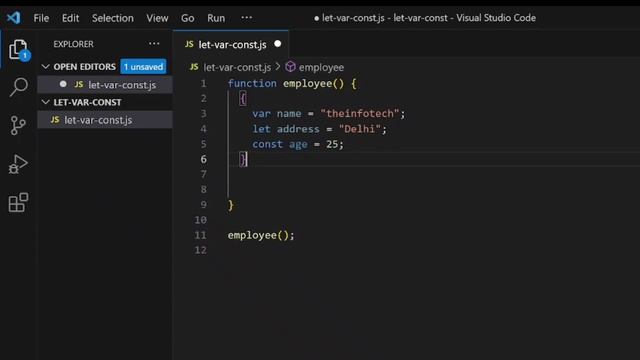
Task: Open Explorer panel more actions ellipsis
Action: pyautogui.click(x=154, y=44)
